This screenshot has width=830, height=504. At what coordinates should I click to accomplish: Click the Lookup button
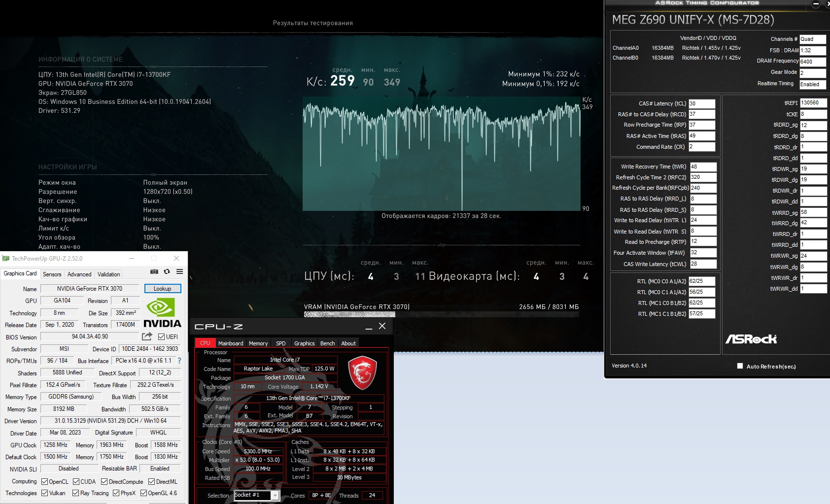163,289
